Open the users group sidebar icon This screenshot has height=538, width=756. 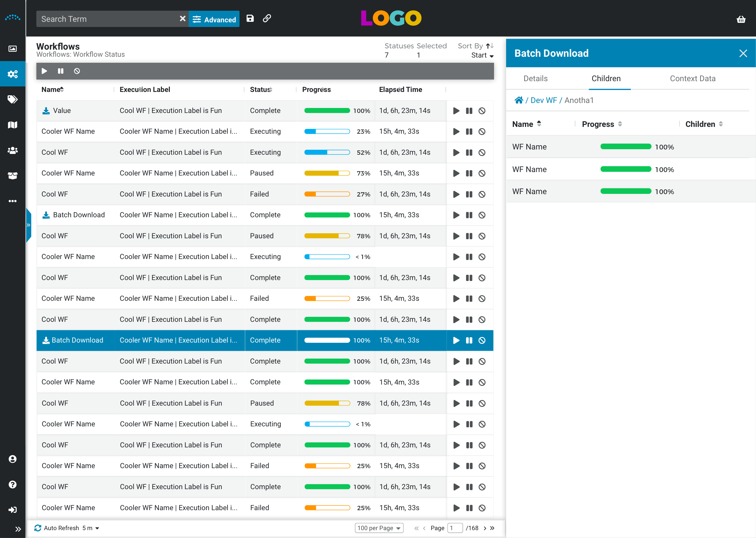tap(13, 151)
